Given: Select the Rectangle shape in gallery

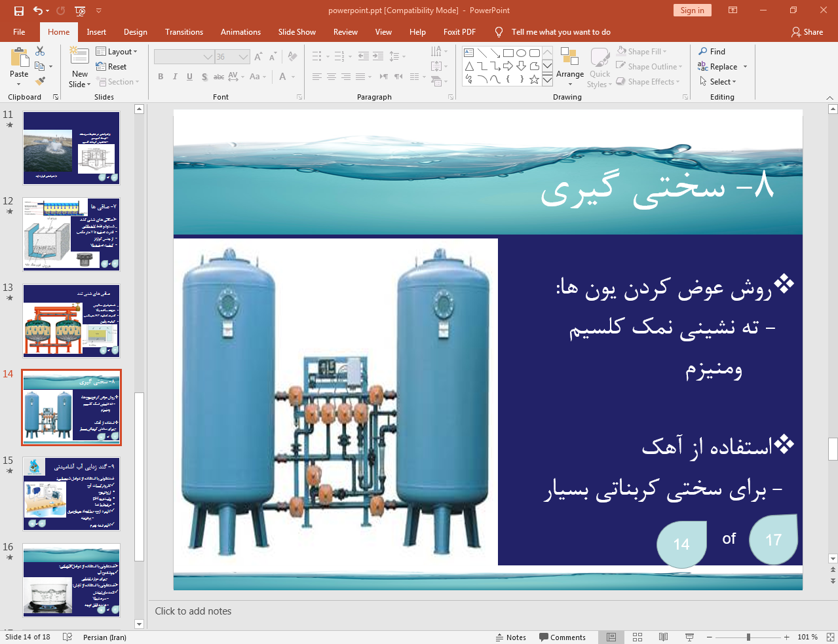Looking at the screenshot, I should pos(508,53).
